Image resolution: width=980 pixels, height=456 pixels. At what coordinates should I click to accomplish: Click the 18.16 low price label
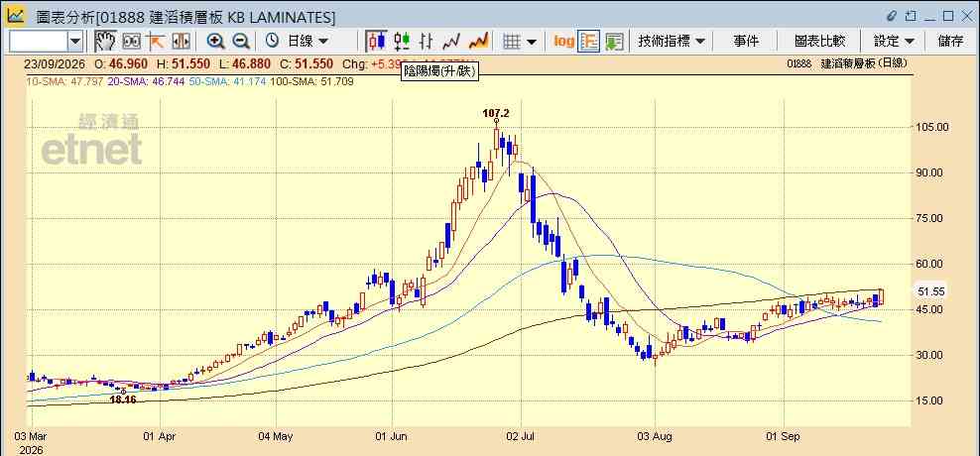coord(123,399)
